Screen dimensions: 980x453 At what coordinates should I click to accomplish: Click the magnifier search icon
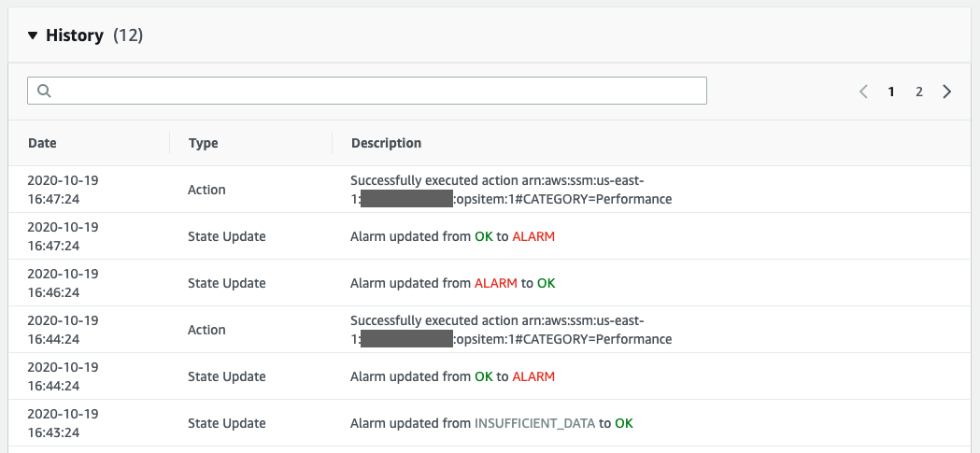click(x=44, y=92)
